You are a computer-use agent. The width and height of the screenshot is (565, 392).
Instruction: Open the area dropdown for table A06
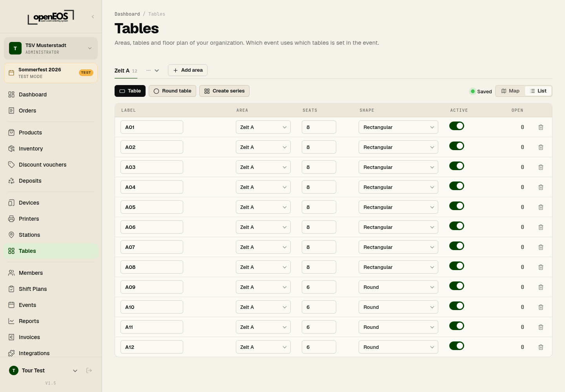coord(263,227)
